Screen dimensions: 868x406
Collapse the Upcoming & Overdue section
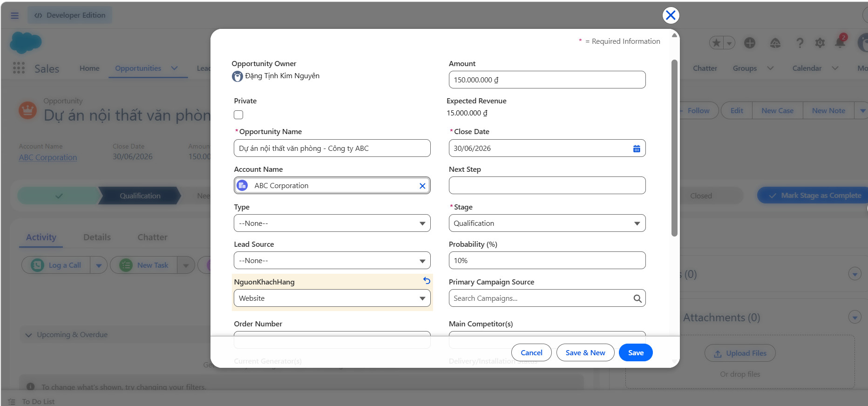point(28,335)
